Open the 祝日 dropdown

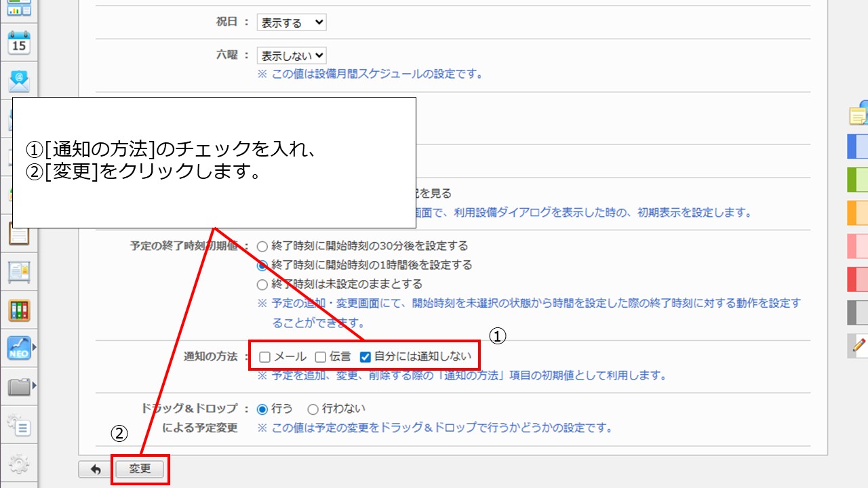[x=292, y=22]
